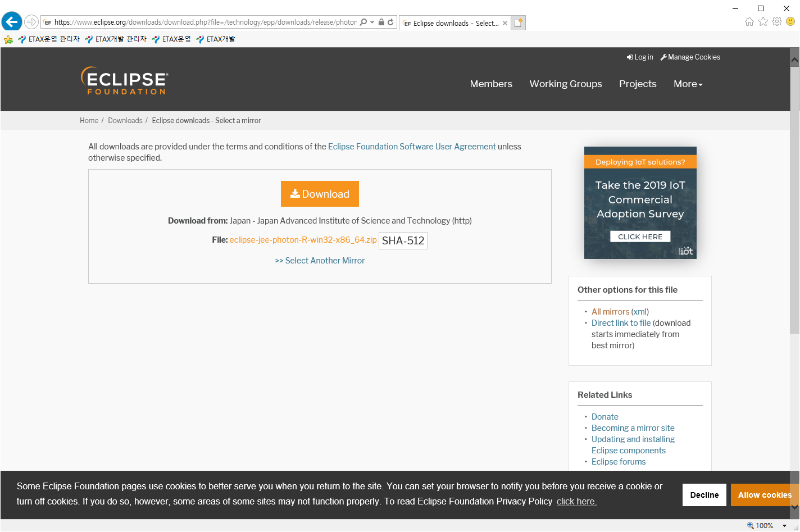Screen dimensions: 800x532
Task: Open Becoming a mirror site link
Action: (633, 428)
